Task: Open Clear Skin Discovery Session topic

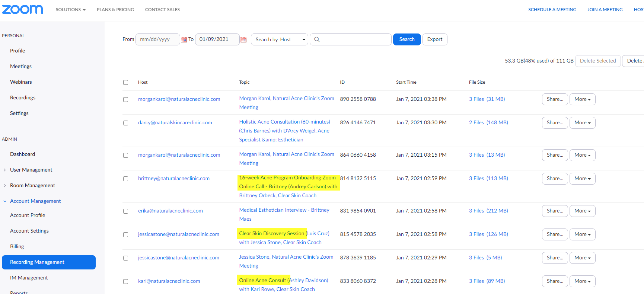Action: tap(284, 238)
